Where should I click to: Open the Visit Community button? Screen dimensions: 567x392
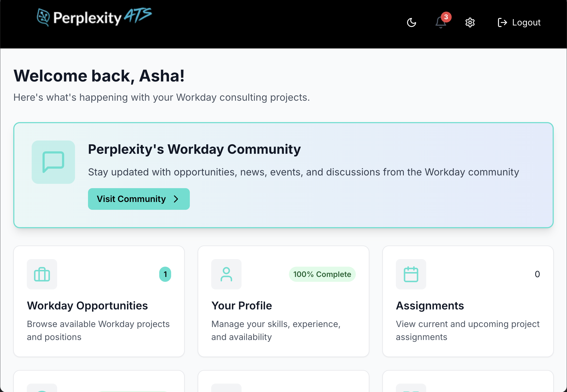click(x=139, y=199)
